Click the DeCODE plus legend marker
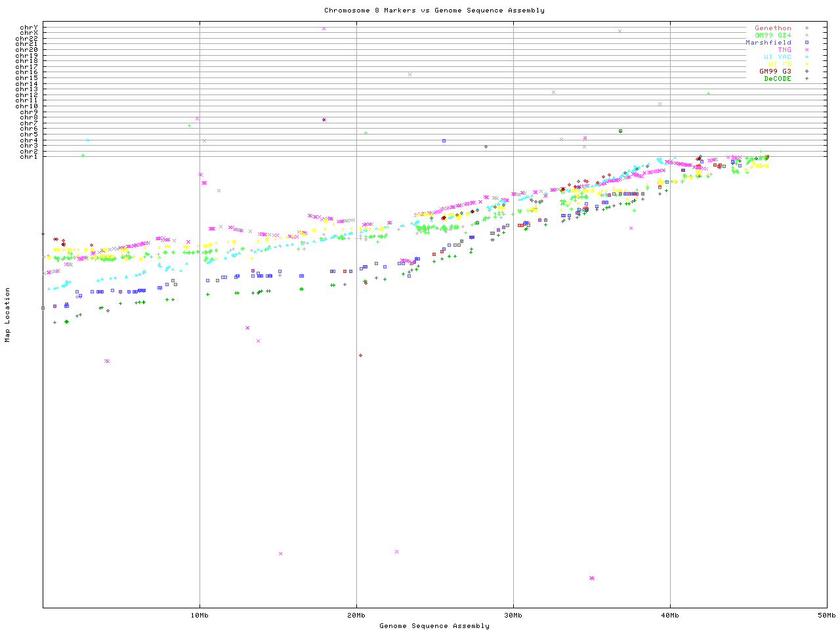 pyautogui.click(x=807, y=79)
